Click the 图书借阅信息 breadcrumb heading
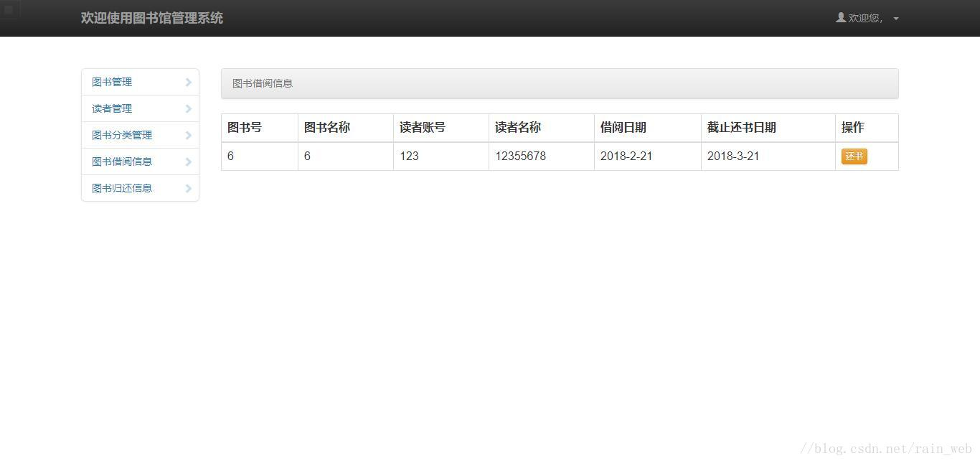The height and width of the screenshot is (463, 980). 263,83
